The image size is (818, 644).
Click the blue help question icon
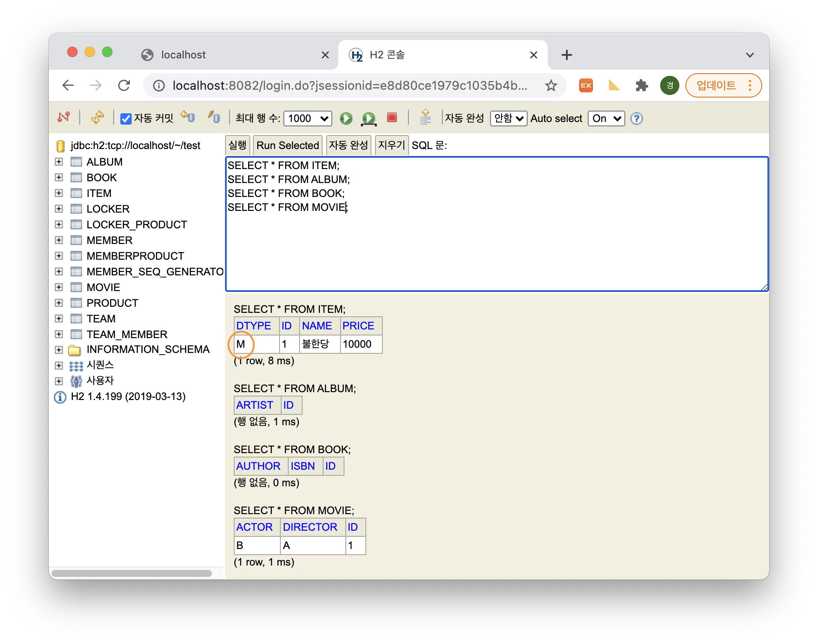coord(637,119)
